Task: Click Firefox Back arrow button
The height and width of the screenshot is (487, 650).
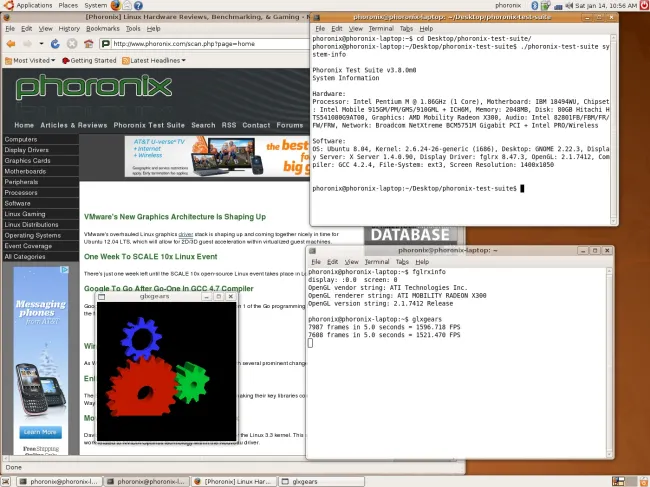Action: (x=11, y=44)
